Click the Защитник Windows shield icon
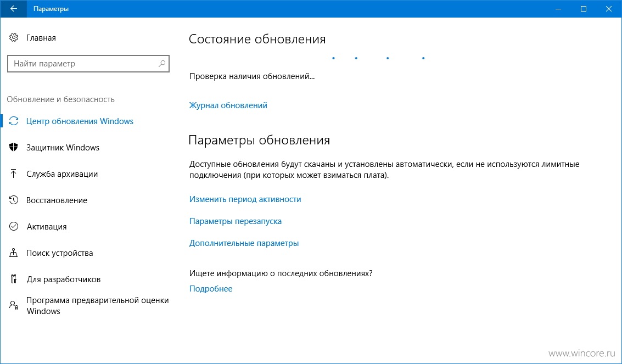 point(14,148)
